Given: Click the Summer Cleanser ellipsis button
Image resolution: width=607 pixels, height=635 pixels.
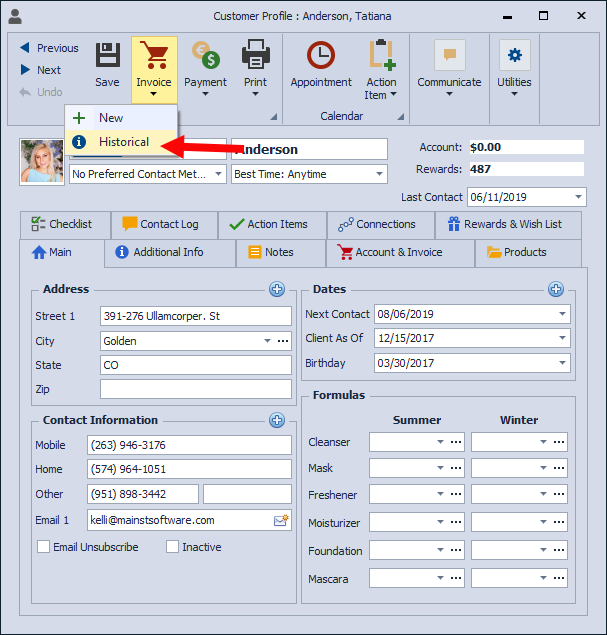Looking at the screenshot, I should [456, 442].
